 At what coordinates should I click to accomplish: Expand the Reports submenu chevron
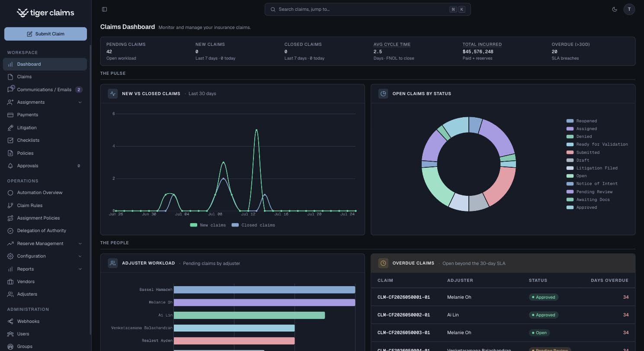point(80,269)
